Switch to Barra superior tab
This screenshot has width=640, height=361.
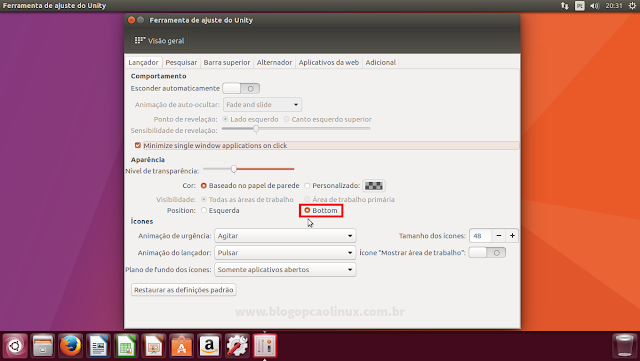click(x=227, y=62)
